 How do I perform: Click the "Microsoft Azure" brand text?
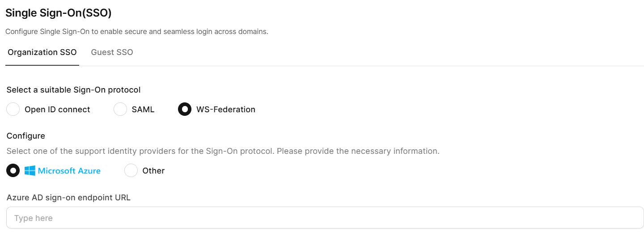pyautogui.click(x=69, y=171)
